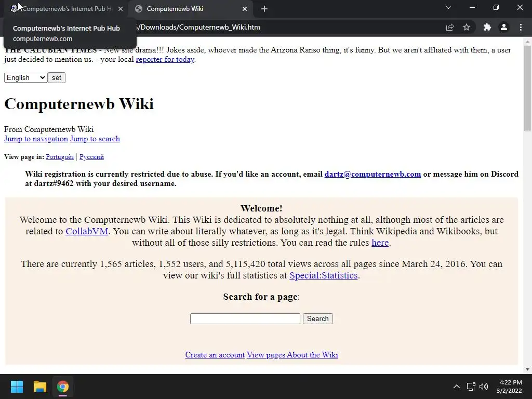Click the address bar URL text
The width and height of the screenshot is (532, 399).
pyautogui.click(x=198, y=27)
